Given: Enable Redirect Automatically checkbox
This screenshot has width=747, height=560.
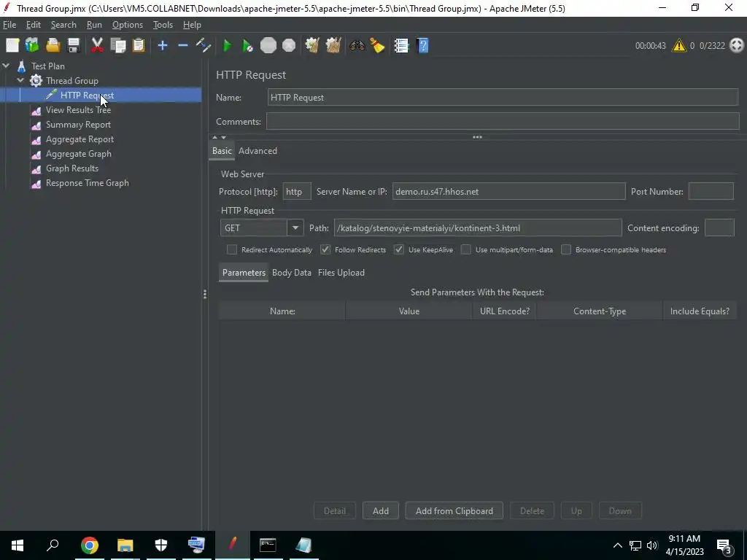Looking at the screenshot, I should [x=232, y=249].
